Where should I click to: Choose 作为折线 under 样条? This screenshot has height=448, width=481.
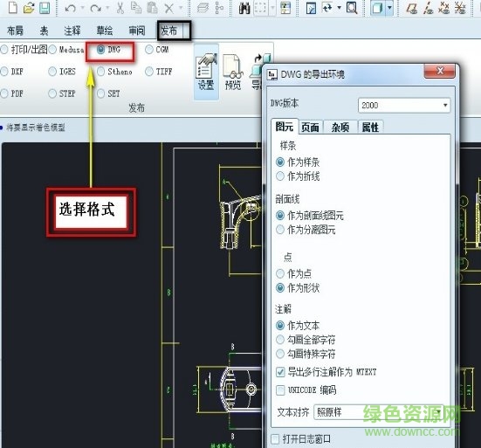280,176
